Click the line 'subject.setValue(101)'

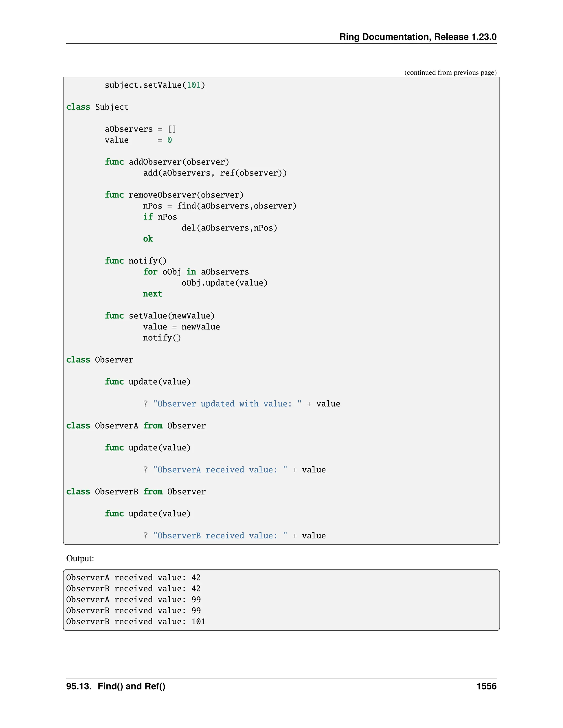(x=155, y=85)
